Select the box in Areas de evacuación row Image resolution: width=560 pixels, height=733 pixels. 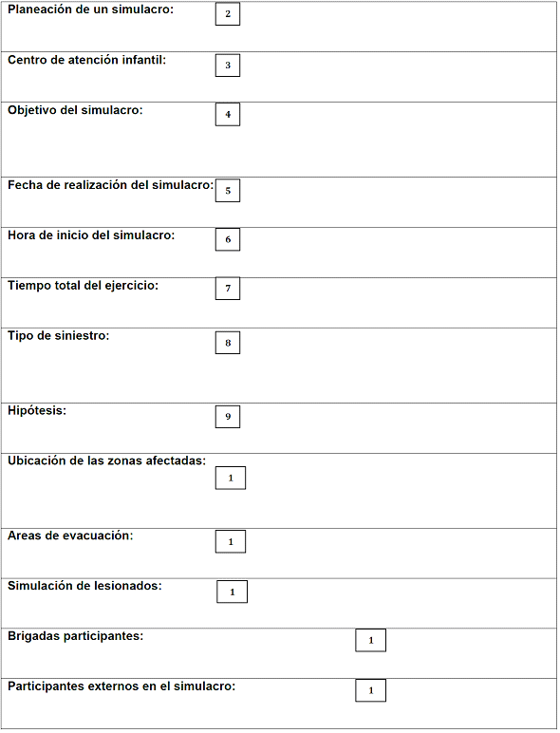[x=231, y=541]
